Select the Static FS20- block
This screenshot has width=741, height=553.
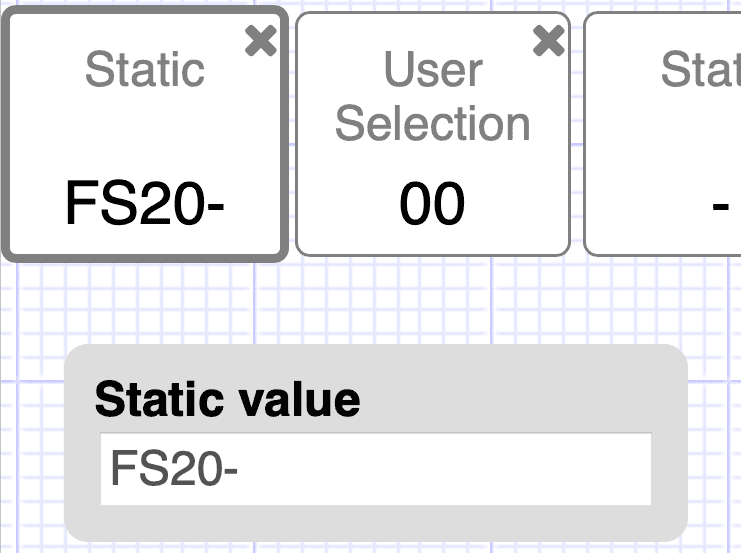[x=145, y=134]
